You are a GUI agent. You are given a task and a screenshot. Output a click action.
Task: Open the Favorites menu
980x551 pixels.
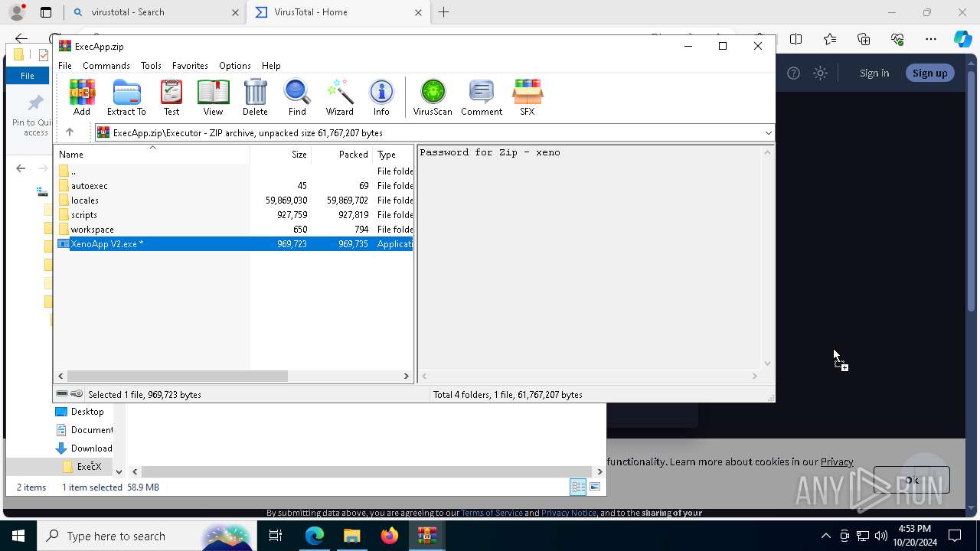190,66
